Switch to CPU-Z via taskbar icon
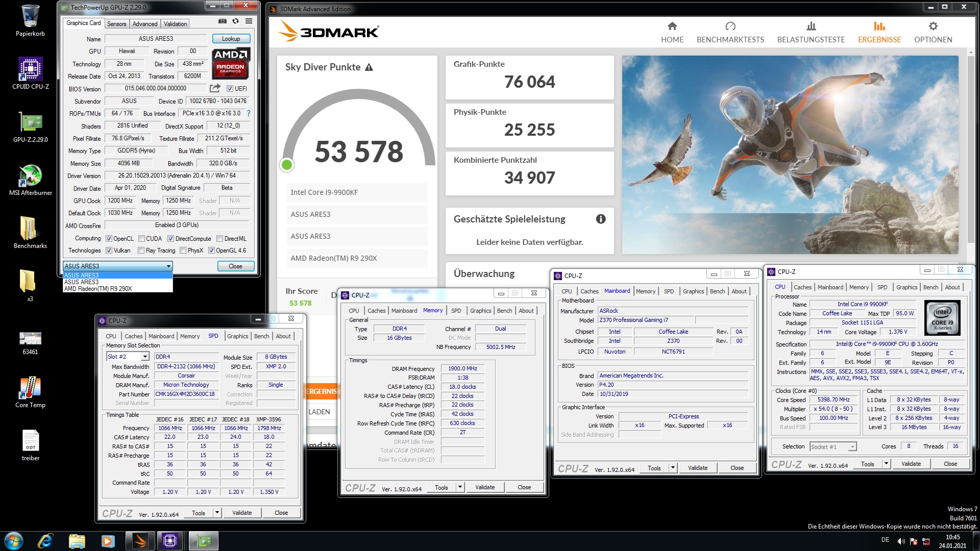 tap(170, 541)
